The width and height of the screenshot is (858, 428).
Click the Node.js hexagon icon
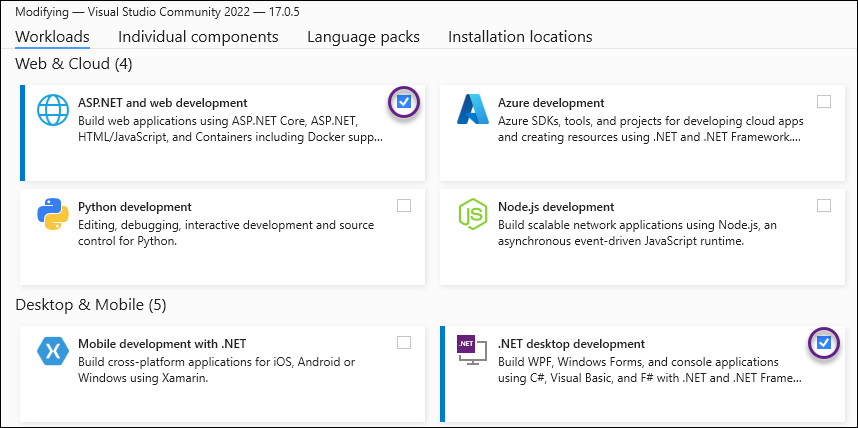click(472, 215)
